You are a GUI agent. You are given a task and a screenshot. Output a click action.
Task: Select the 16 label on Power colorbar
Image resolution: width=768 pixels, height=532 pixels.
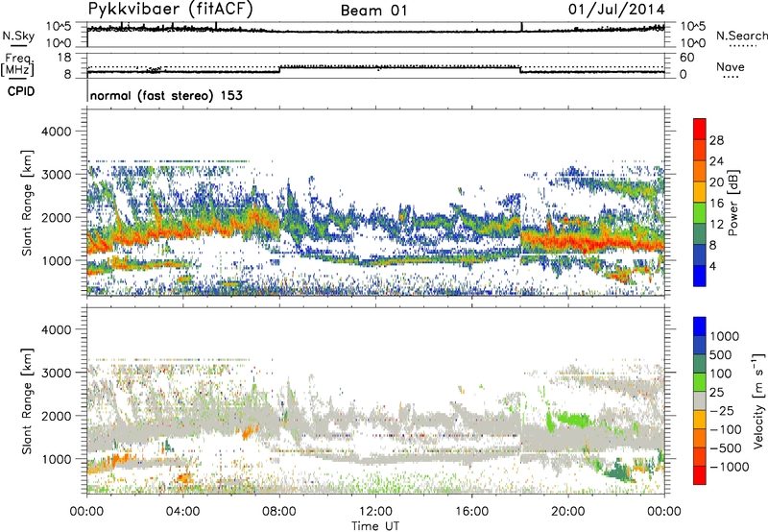[716, 204]
